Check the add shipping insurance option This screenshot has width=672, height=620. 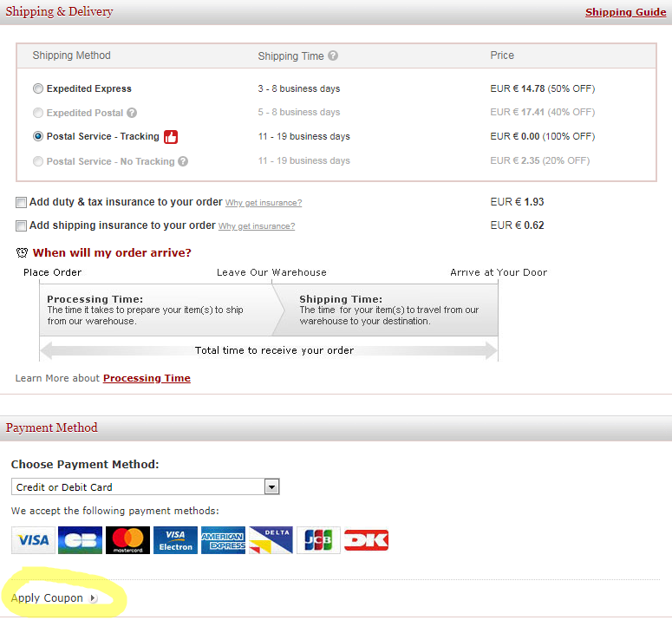22,226
